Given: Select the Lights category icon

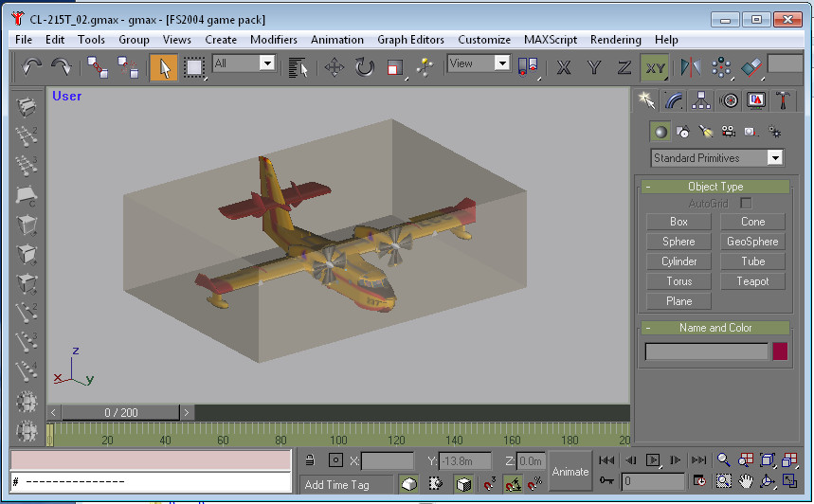Looking at the screenshot, I should point(706,132).
